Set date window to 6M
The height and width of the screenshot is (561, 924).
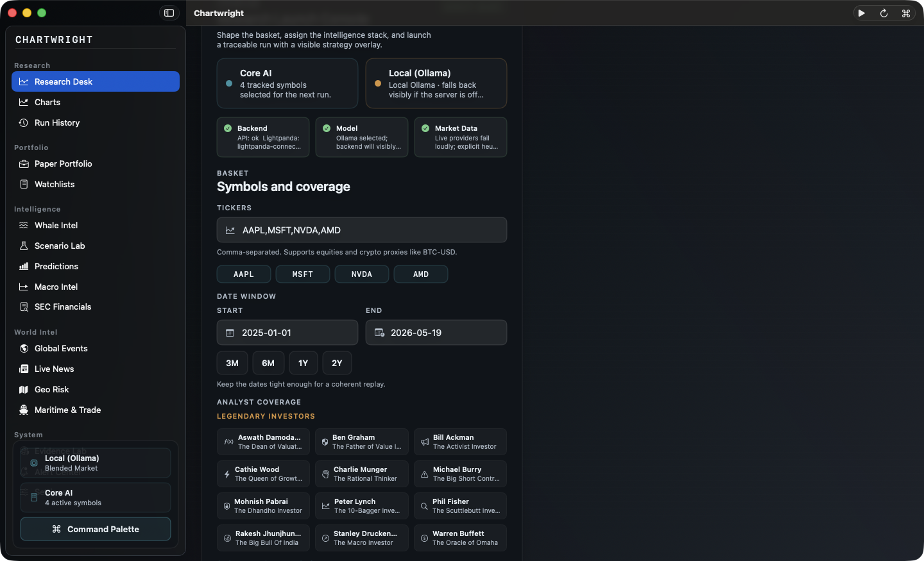tap(268, 363)
